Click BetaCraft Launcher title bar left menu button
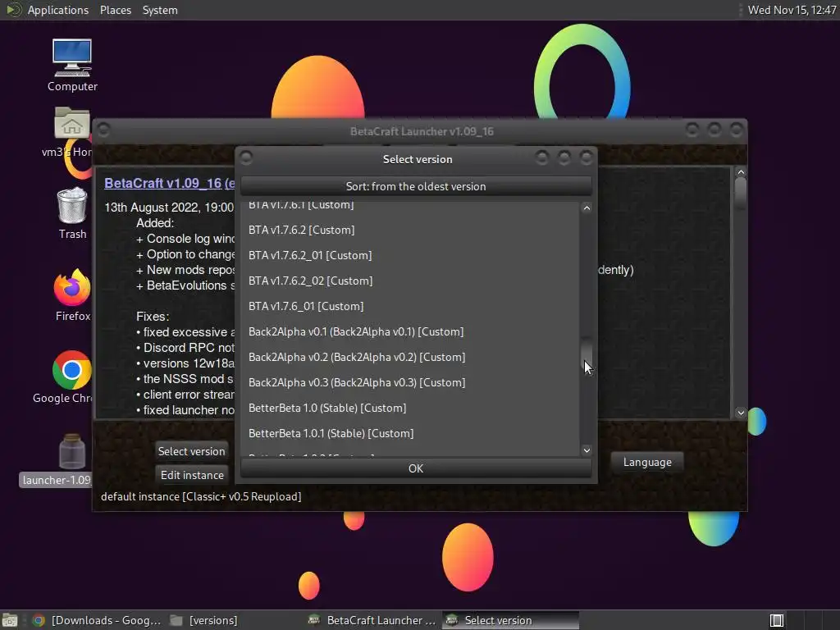 click(104, 130)
